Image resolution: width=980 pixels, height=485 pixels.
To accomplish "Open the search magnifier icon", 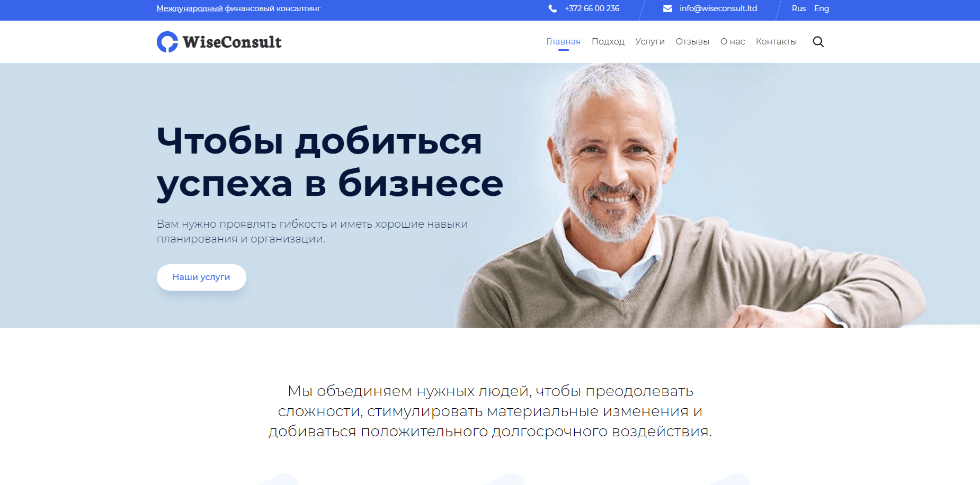I will [818, 41].
